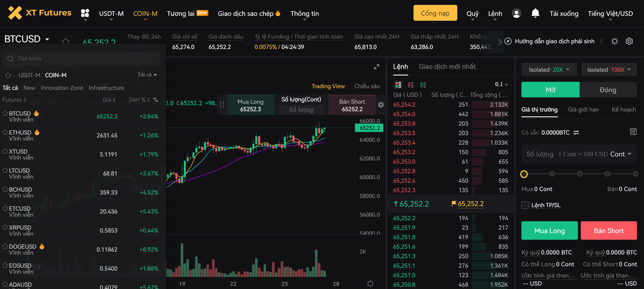Image resolution: width=644 pixels, height=289 pixels.
Task: Open trading settings gear icon
Action: click(x=629, y=41)
